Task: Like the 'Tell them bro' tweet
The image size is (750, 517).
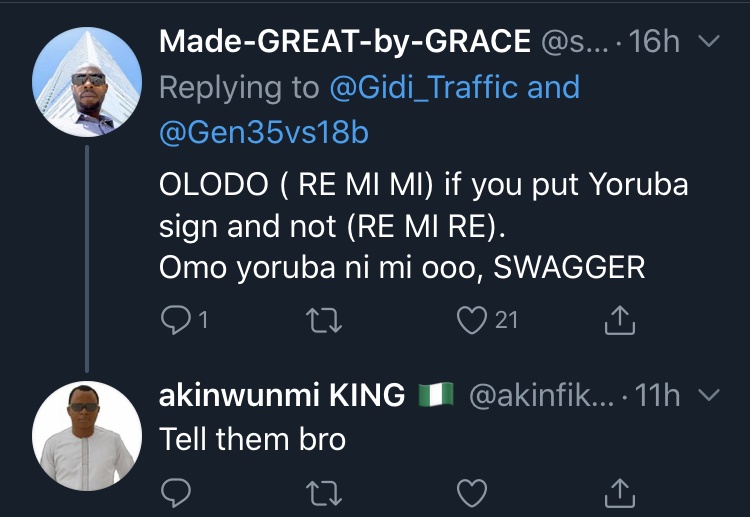Action: point(471,492)
